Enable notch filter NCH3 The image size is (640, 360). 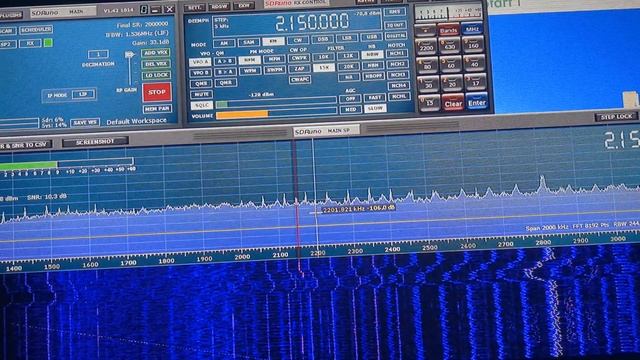(x=398, y=75)
